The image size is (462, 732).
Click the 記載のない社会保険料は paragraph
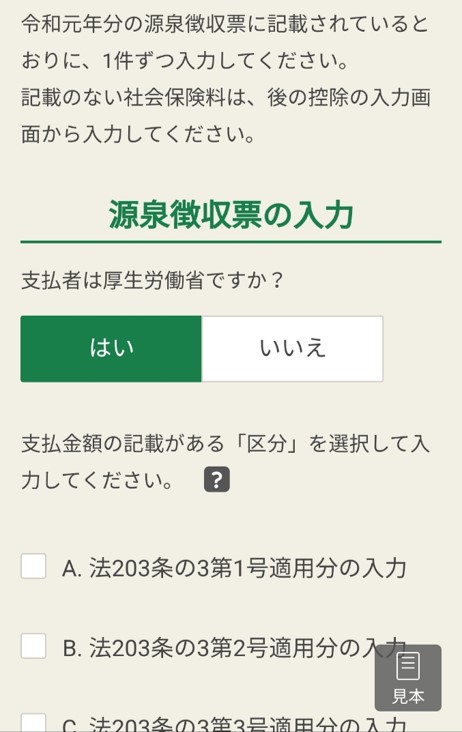226,116
